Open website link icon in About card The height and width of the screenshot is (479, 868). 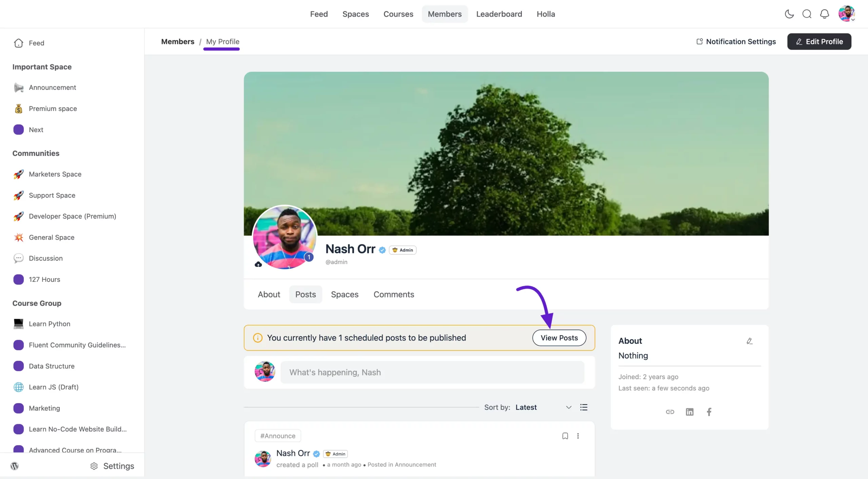point(670,412)
